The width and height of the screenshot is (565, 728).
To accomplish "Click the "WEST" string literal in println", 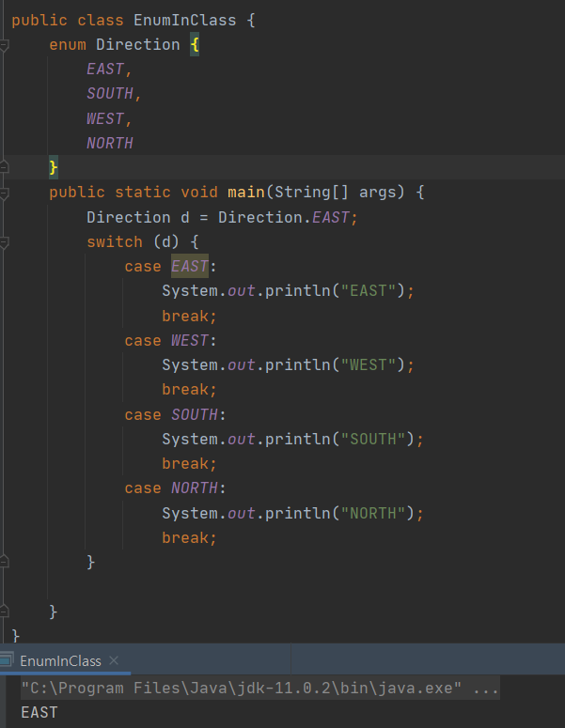I will coord(369,364).
